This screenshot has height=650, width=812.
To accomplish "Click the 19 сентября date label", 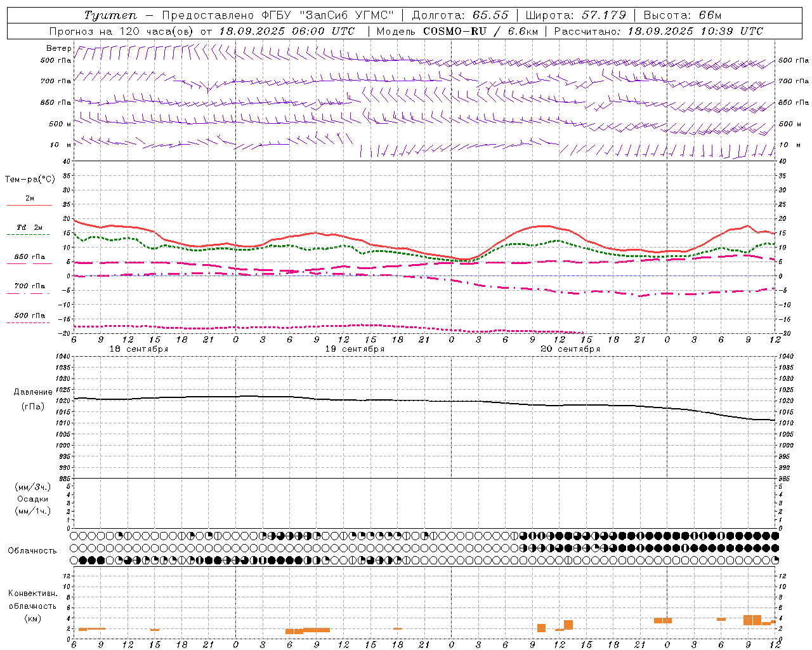I will pos(355,349).
